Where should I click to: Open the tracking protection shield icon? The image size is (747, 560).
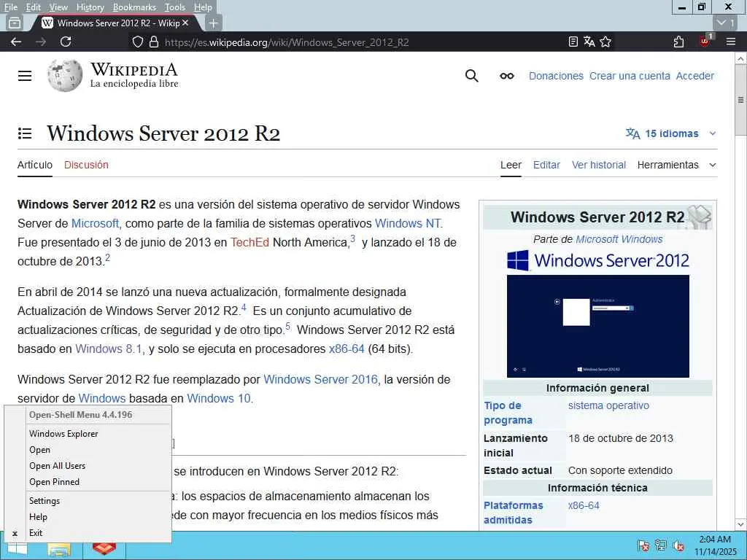point(138,42)
